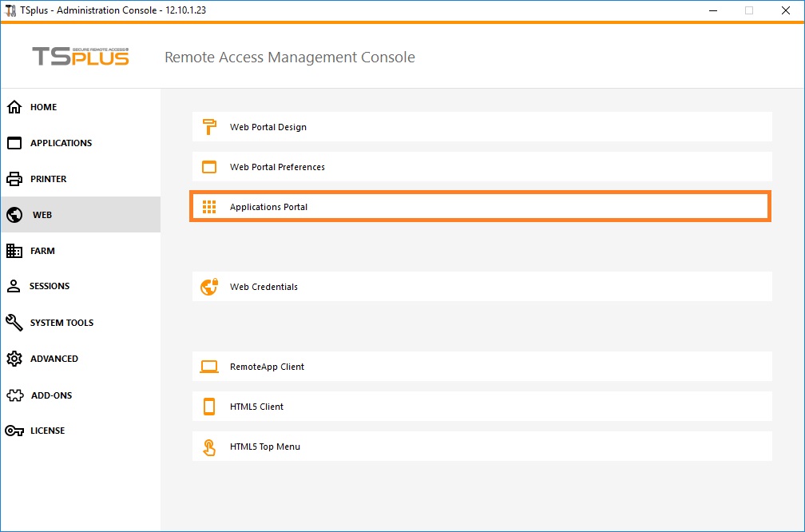Image resolution: width=805 pixels, height=532 pixels.
Task: Click the paint roller Web Portal Design icon
Action: pos(209,127)
